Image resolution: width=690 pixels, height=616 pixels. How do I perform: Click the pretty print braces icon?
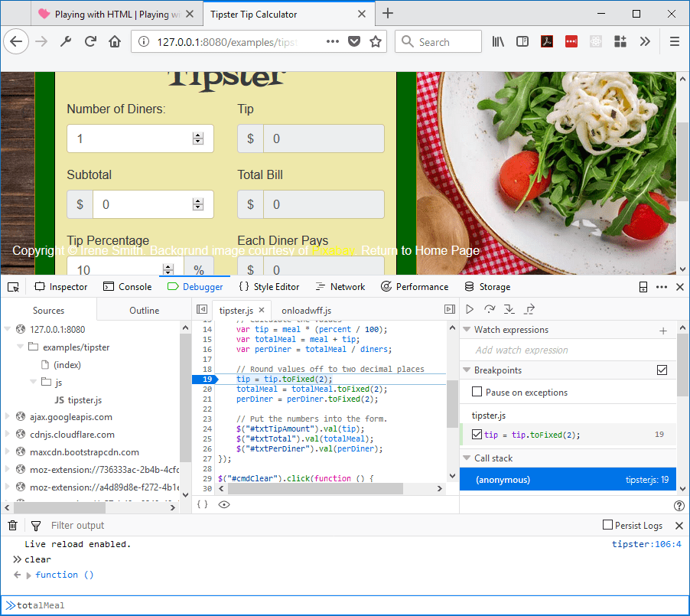pyautogui.click(x=202, y=504)
